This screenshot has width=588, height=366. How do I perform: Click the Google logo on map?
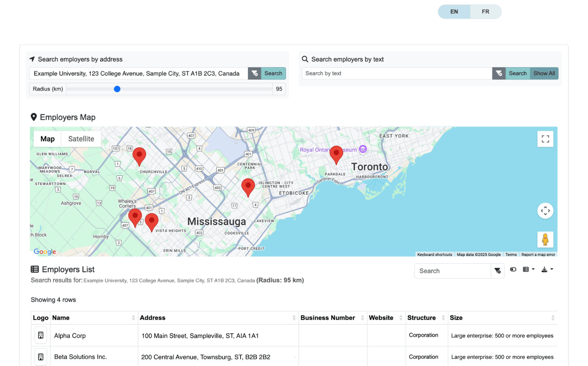(x=45, y=252)
